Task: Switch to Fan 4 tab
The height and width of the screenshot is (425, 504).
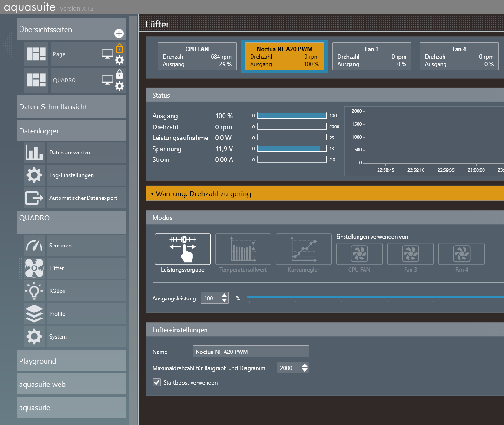Action: (x=459, y=56)
